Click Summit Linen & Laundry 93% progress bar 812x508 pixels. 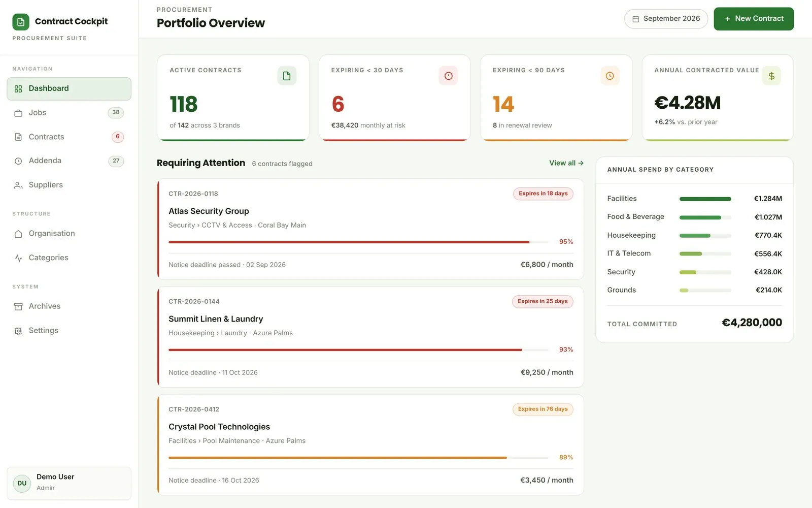pos(358,350)
